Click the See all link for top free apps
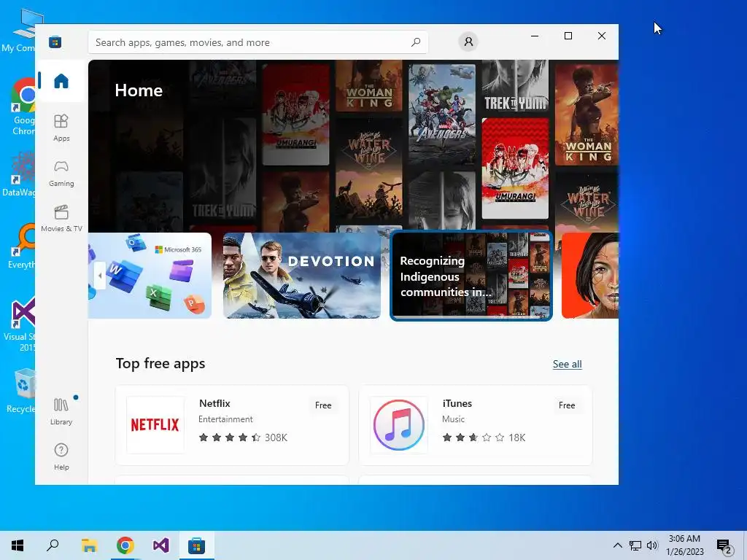 point(567,365)
